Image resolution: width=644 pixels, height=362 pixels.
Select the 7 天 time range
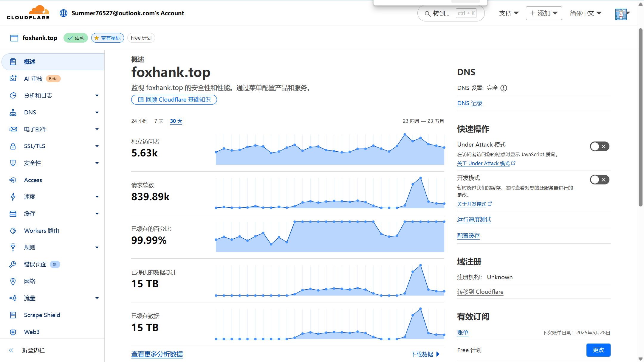tap(159, 121)
